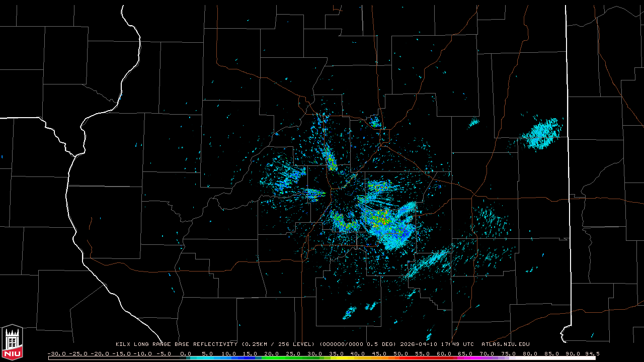Screen dimensions: 644x362
Task: Click the green 20.0 dBZ color on scale
Action: [x=272, y=358]
